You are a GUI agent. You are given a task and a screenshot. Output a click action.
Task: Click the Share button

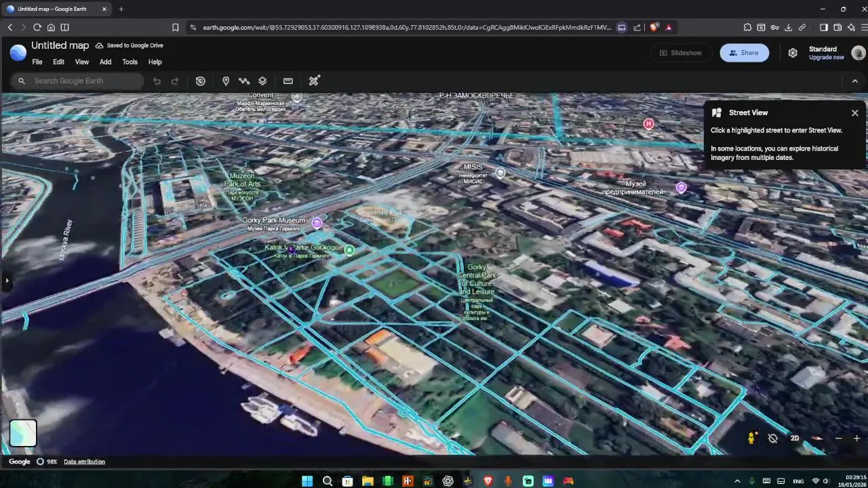[x=744, y=53]
